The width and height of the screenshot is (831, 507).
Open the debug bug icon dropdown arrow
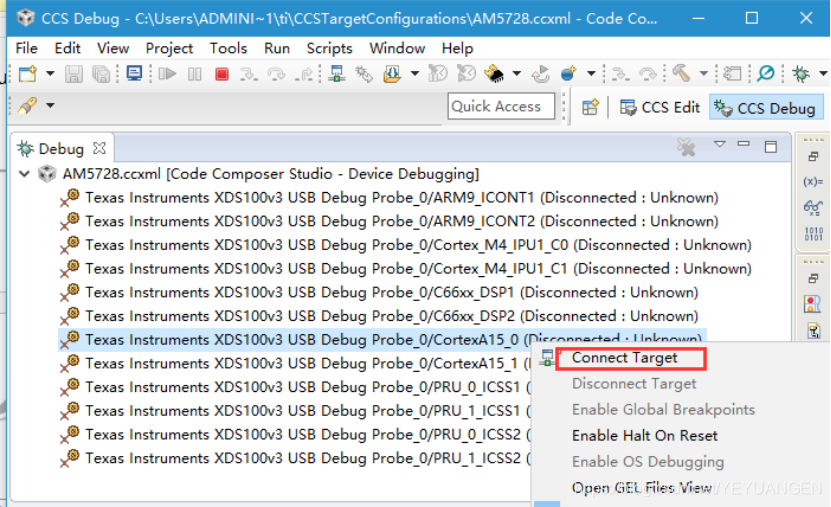tap(820, 74)
